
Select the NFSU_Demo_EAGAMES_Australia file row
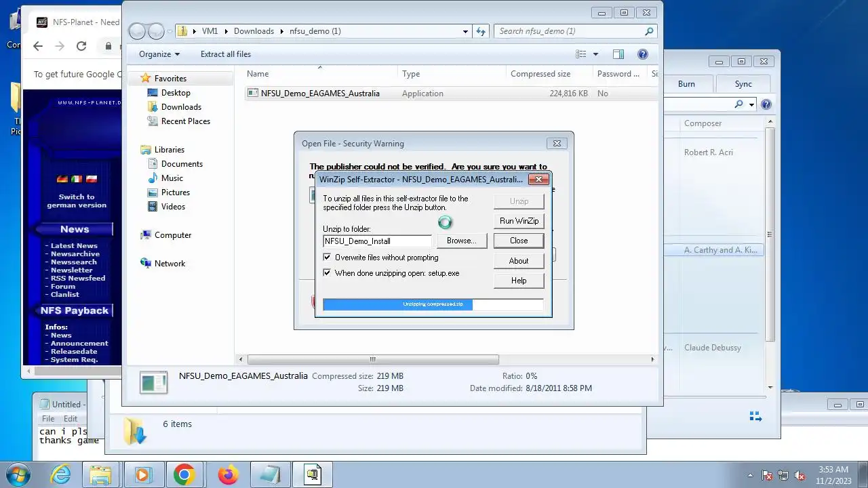[x=451, y=94]
